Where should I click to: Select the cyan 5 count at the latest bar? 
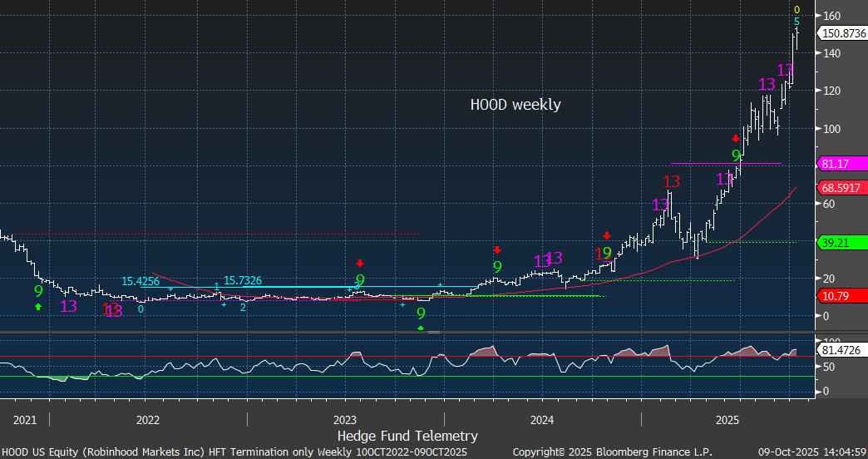[x=796, y=21]
